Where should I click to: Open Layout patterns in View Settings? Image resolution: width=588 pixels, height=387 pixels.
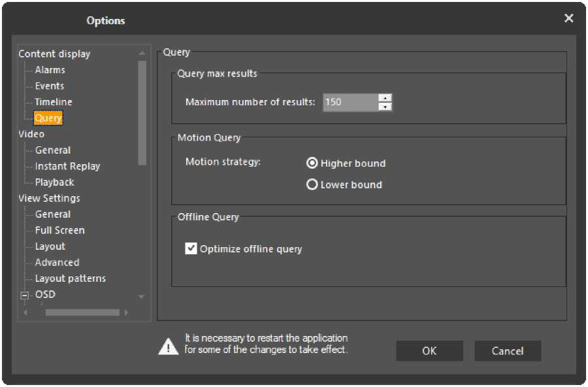pyautogui.click(x=70, y=278)
